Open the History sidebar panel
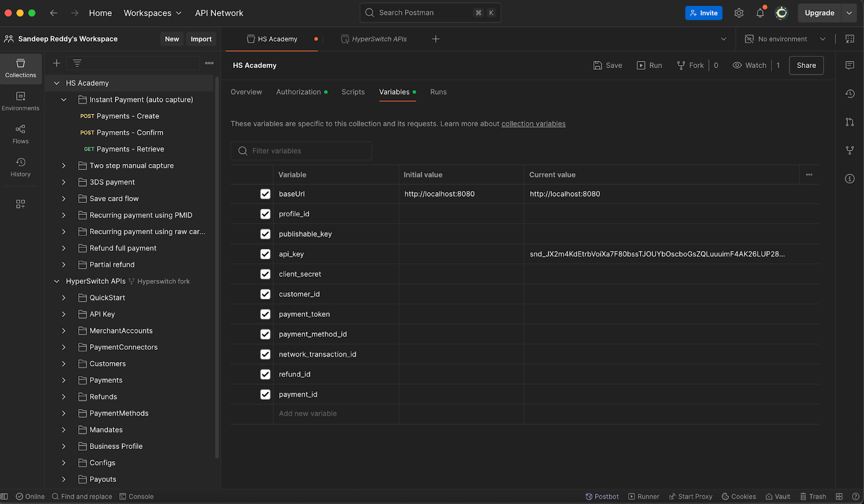 click(x=21, y=167)
